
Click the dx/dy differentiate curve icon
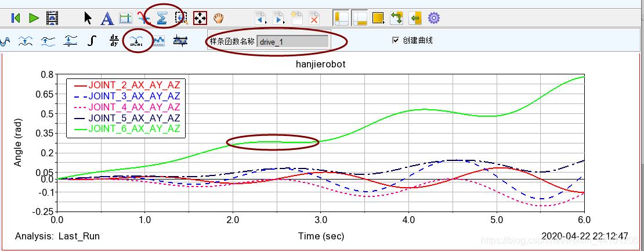pos(114,41)
